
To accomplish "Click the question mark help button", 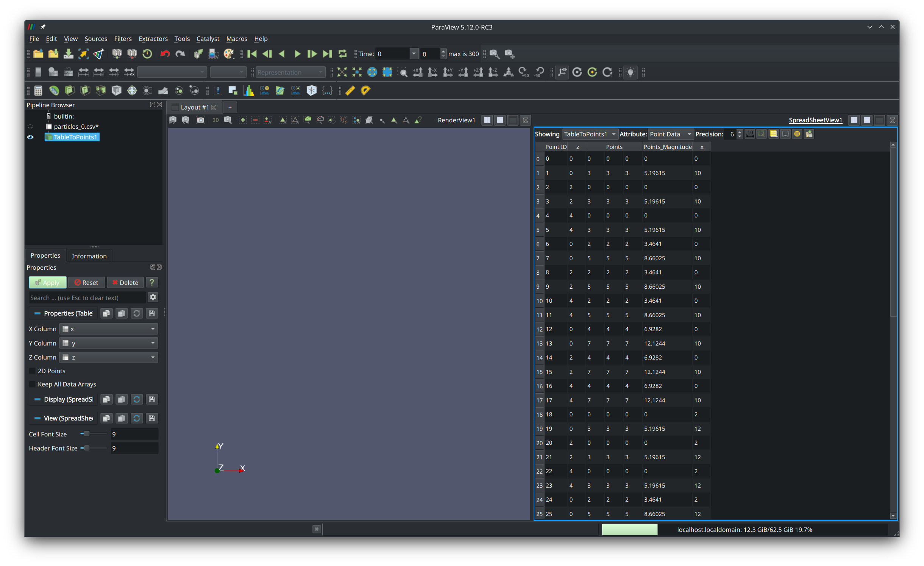I will click(x=152, y=283).
